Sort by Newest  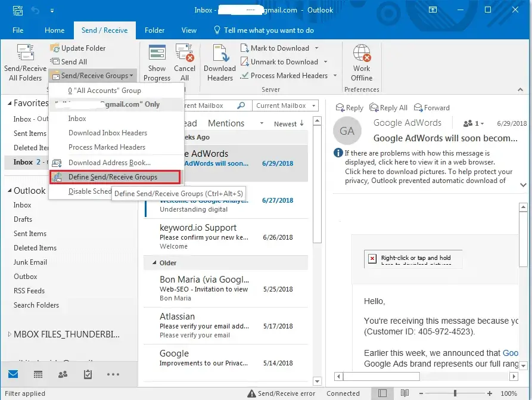pos(289,123)
